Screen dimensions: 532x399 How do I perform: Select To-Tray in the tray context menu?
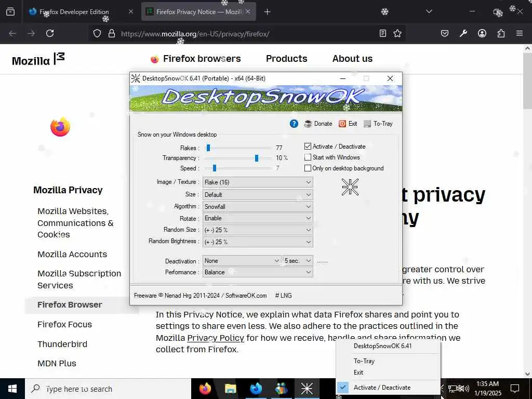point(388,361)
